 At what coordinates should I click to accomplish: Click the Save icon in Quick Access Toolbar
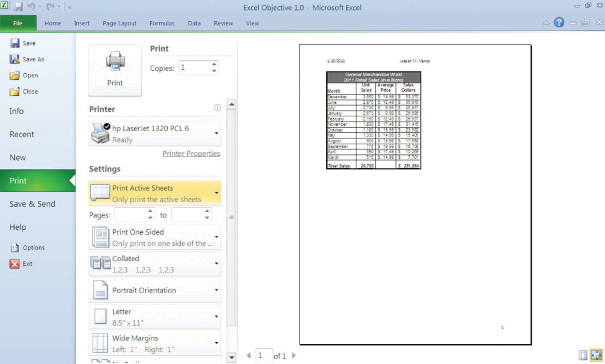click(18, 6)
